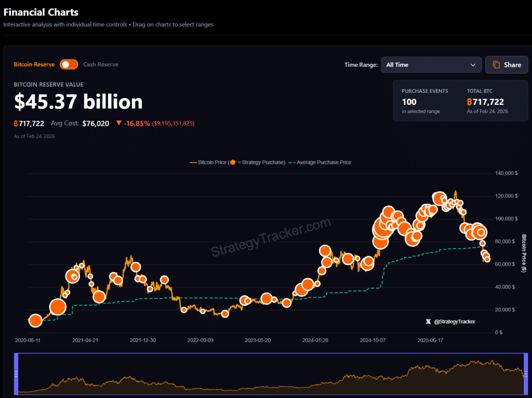Open the Time Range dropdown showing All Time

(x=431, y=65)
